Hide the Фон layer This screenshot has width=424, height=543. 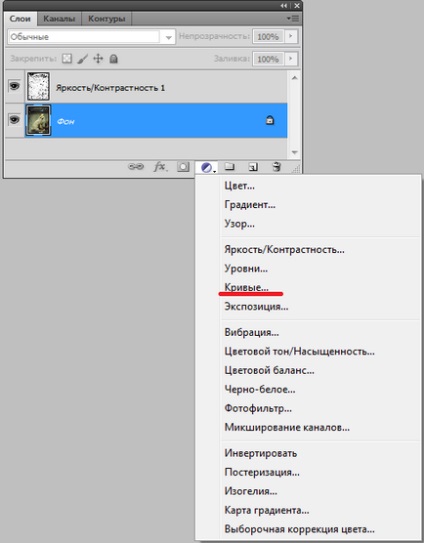tap(14, 120)
